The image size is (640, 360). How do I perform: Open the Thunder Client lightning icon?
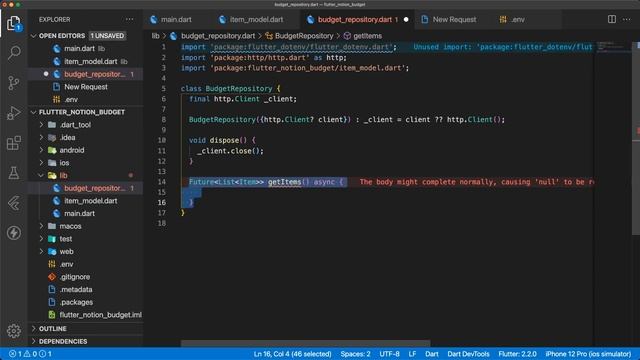click(14, 233)
